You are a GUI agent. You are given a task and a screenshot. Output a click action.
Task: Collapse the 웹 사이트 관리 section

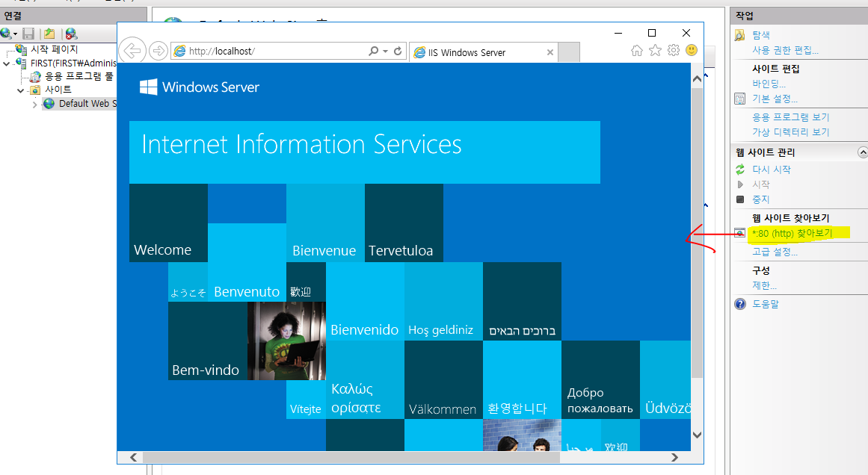(862, 152)
